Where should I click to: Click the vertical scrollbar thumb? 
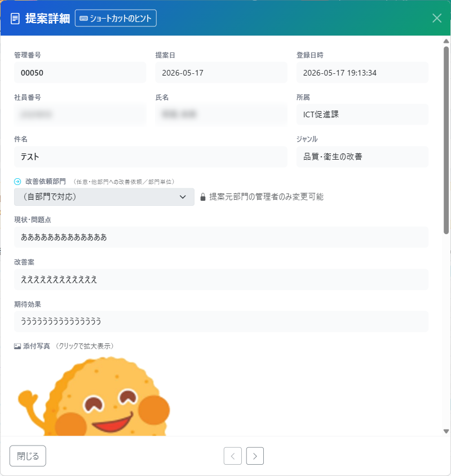(x=446, y=140)
